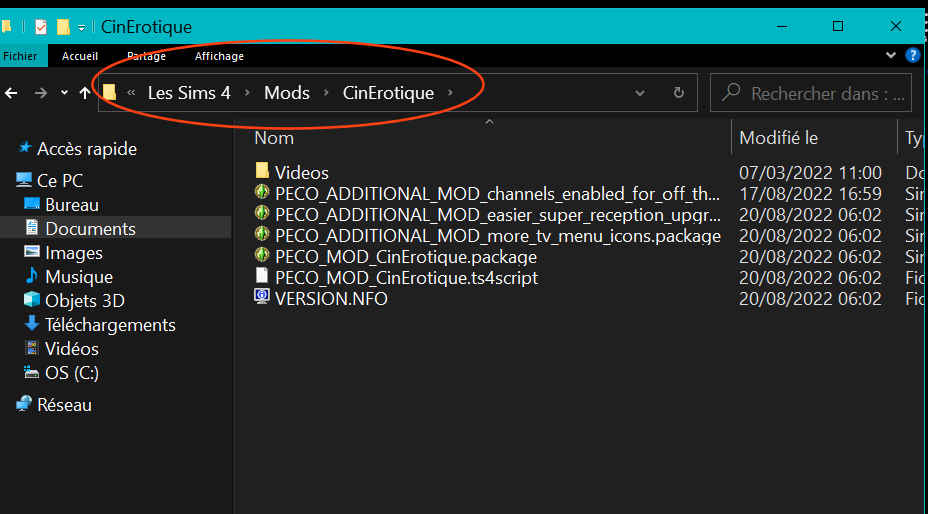Go up one folder level
928x514 pixels.
click(x=85, y=93)
